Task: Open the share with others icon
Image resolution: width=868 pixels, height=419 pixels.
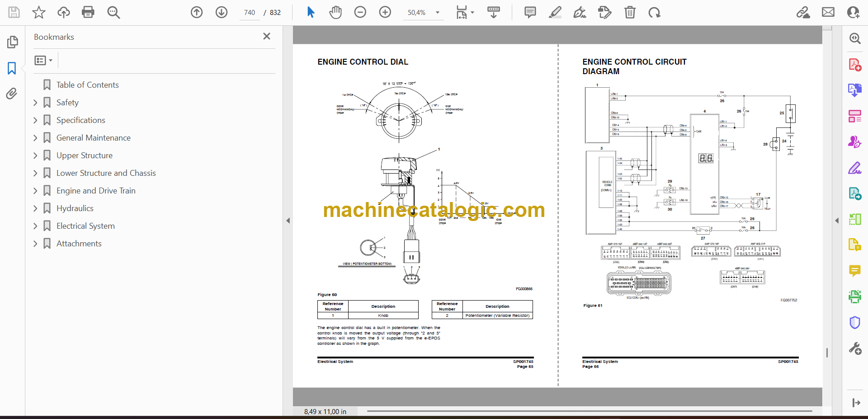Action: (x=853, y=12)
